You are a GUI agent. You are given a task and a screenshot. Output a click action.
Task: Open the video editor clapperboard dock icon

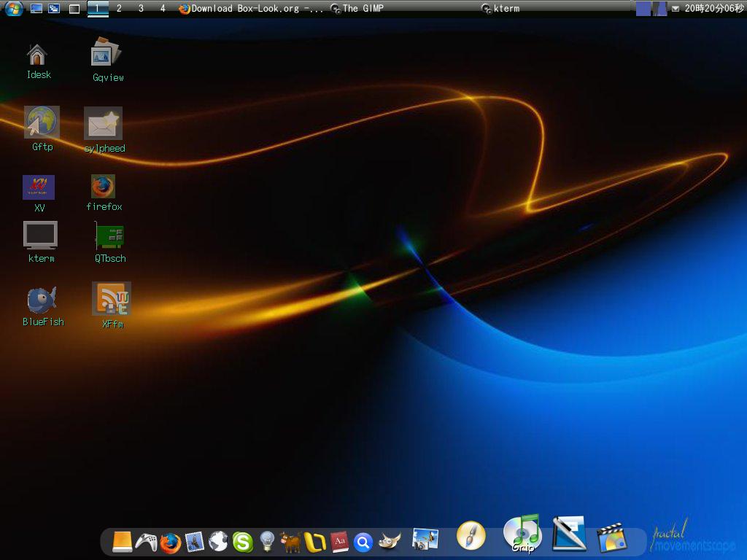coord(618,540)
